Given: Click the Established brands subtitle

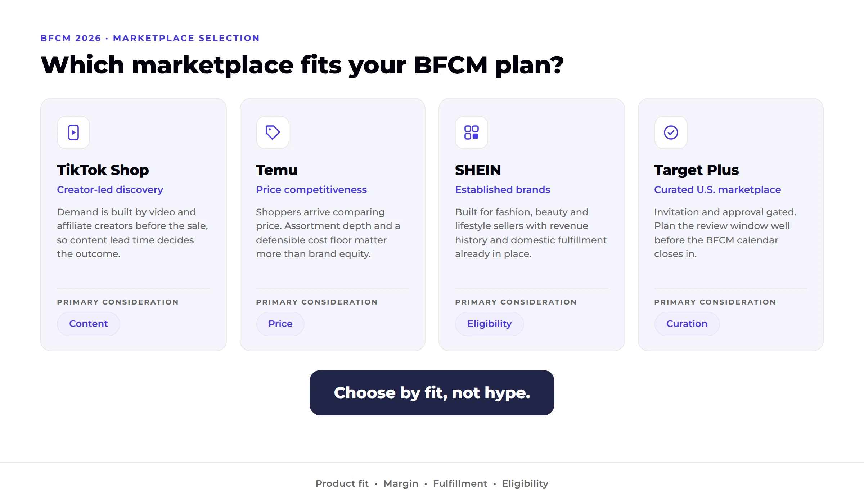Looking at the screenshot, I should [x=503, y=190].
